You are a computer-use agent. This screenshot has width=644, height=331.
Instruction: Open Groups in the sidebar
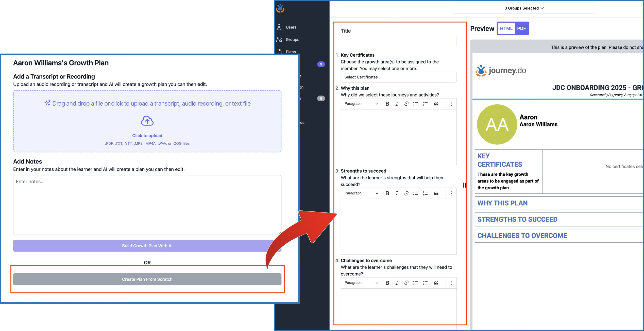(x=292, y=40)
